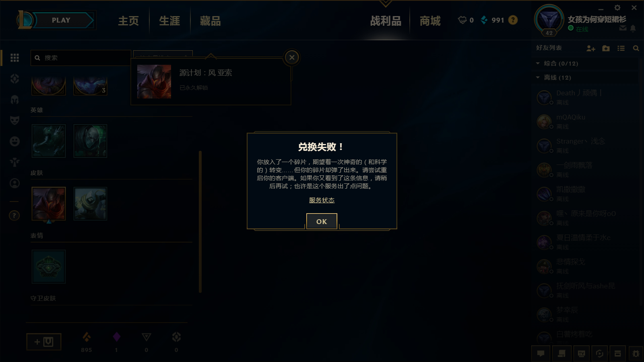Select the 源计划 亚索 skin shard thumbnail

point(49,204)
